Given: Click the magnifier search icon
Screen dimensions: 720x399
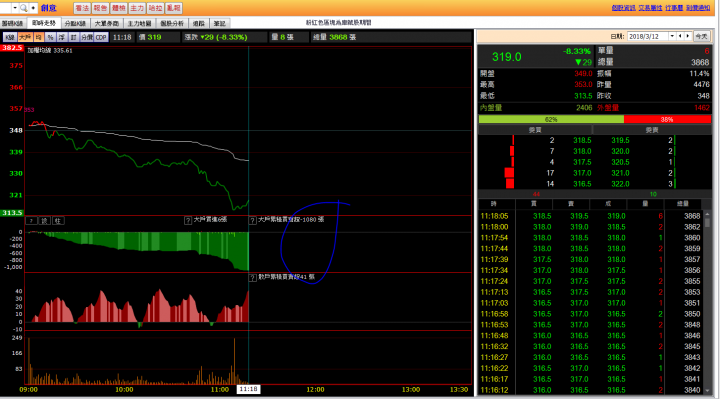Looking at the screenshot, I should pos(23,8).
